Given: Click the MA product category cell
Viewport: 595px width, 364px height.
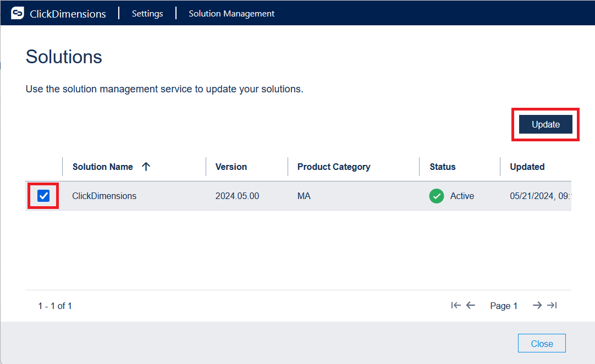Looking at the screenshot, I should click(x=304, y=196).
